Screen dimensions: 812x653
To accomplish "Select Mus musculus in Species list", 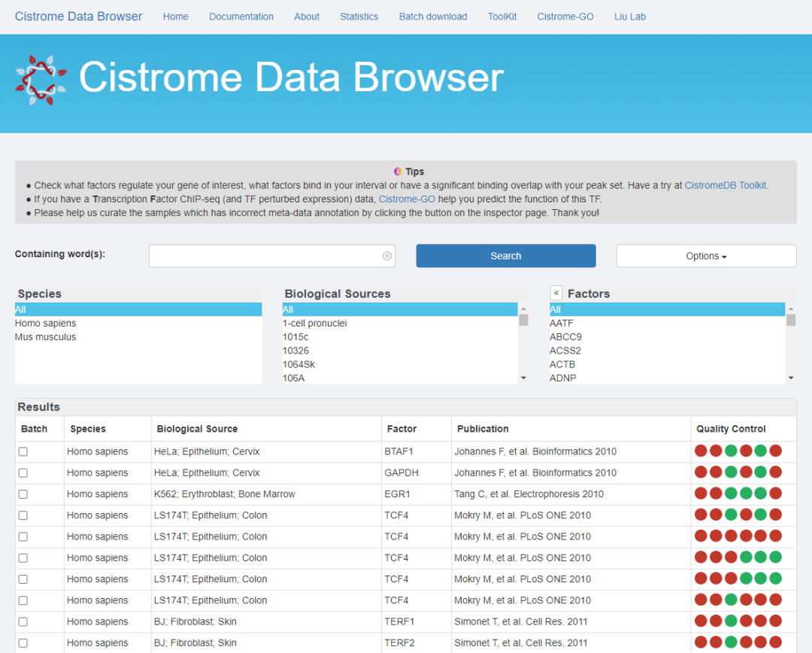I will (x=138, y=337).
